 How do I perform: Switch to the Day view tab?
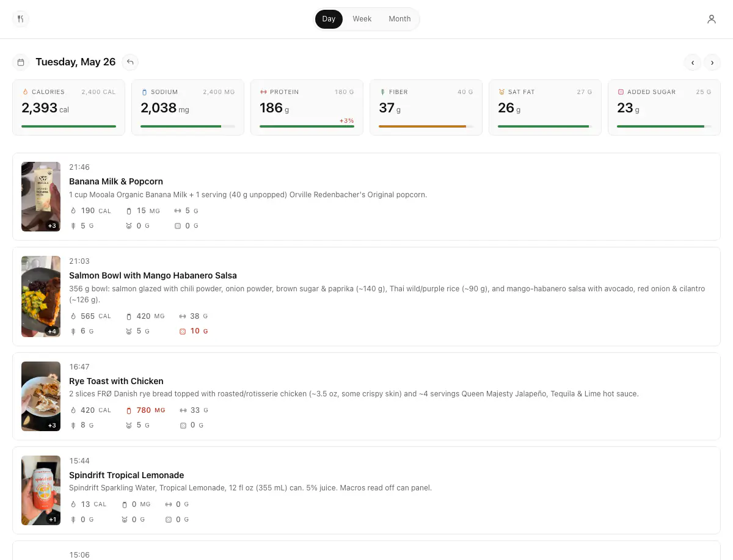click(329, 19)
